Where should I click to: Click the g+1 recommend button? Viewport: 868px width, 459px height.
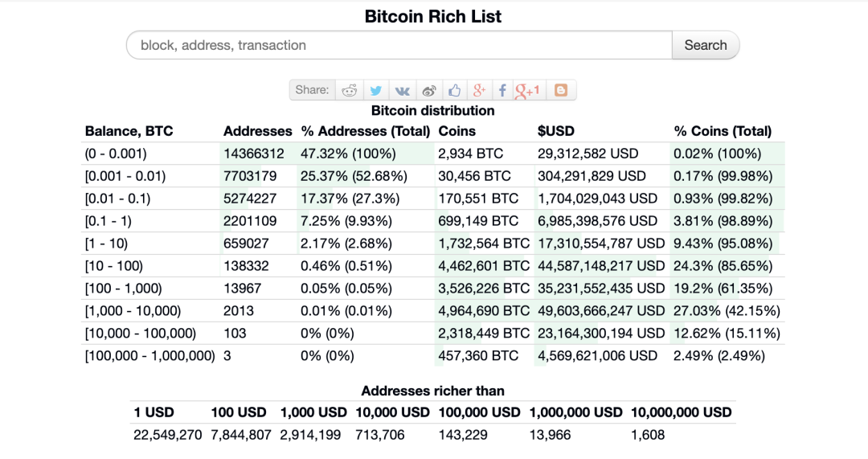pyautogui.click(x=527, y=90)
